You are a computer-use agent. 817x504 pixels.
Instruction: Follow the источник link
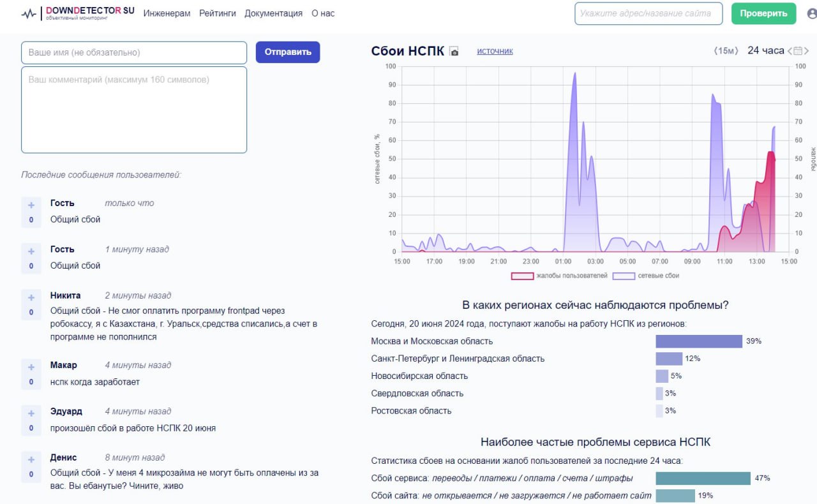coord(495,51)
